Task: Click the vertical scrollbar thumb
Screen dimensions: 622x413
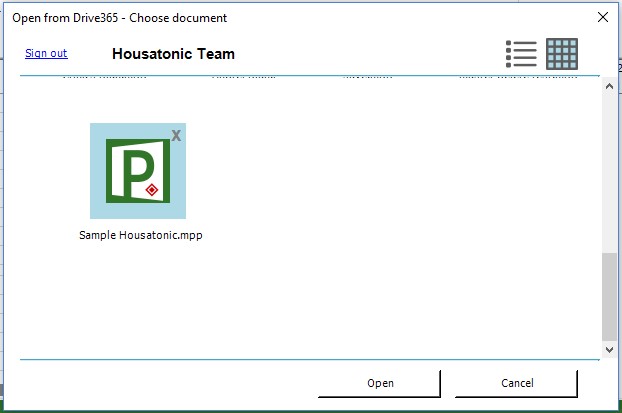Action: pyautogui.click(x=609, y=297)
